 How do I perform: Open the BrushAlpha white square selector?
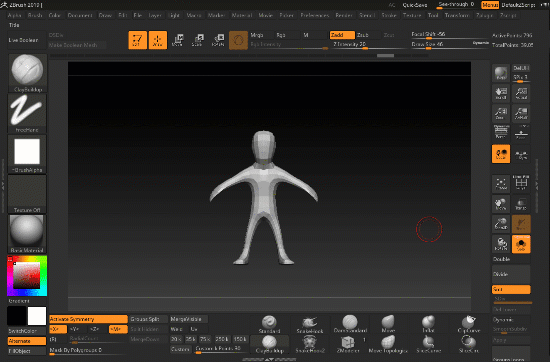click(x=27, y=153)
